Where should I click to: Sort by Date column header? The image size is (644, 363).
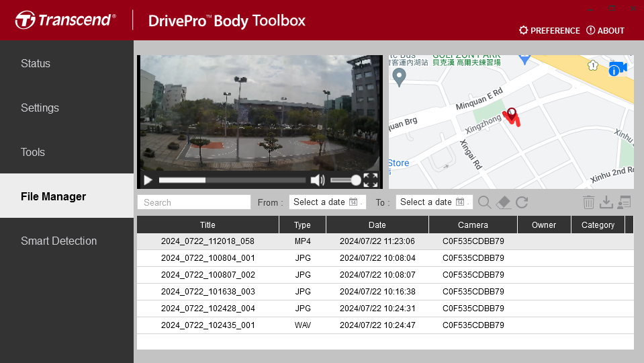click(x=377, y=225)
